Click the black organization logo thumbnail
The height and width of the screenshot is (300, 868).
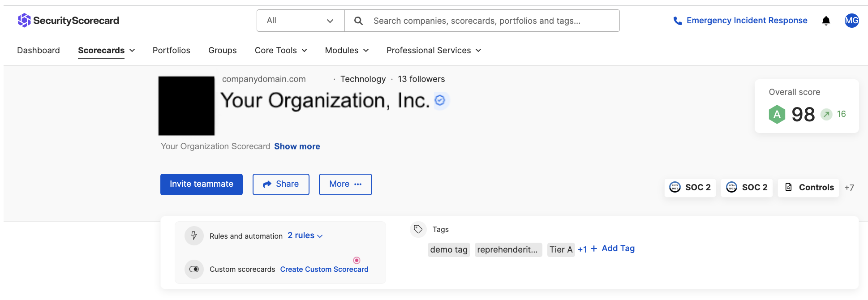point(186,106)
